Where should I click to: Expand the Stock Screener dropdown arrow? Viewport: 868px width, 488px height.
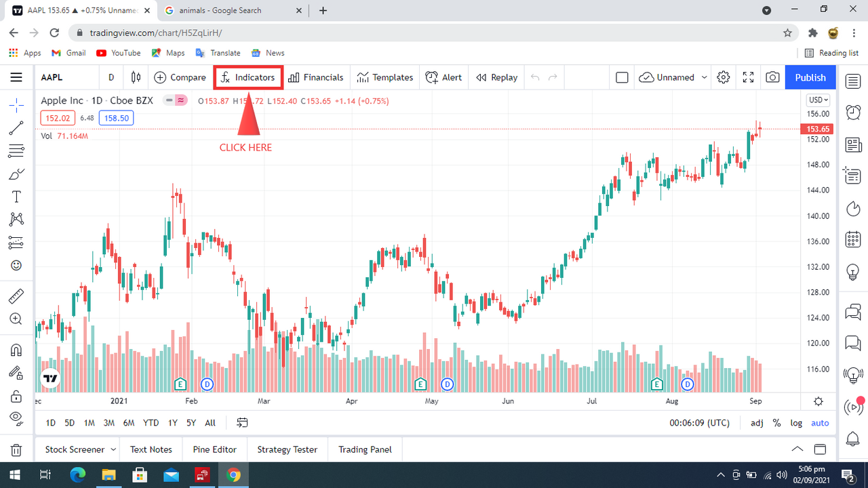pyautogui.click(x=113, y=449)
